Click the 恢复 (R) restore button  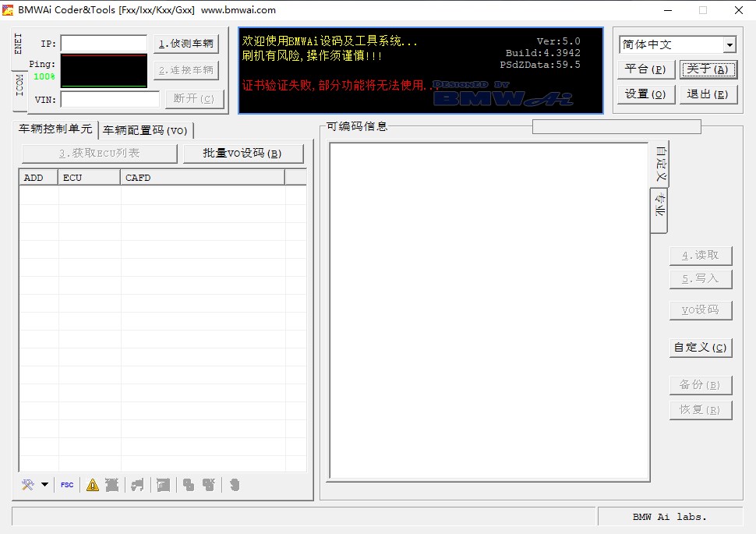[x=701, y=410]
